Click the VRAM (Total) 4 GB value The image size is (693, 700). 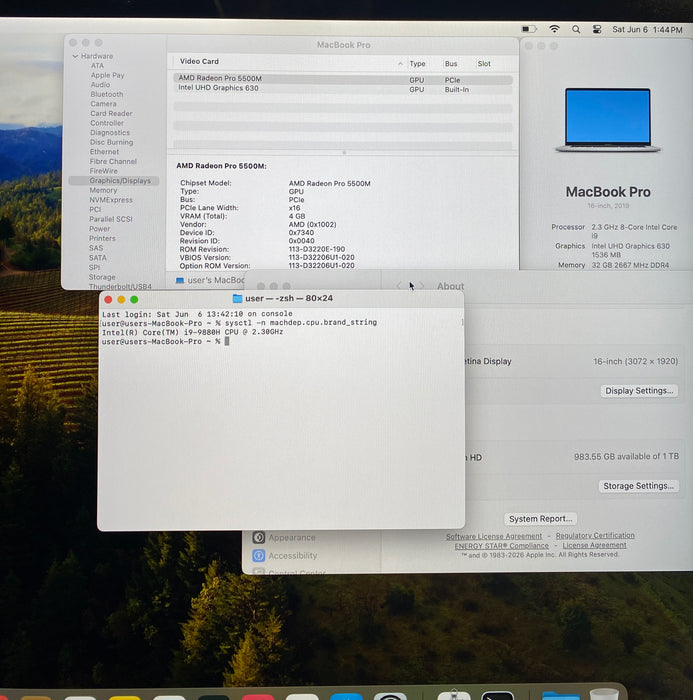coord(297,216)
